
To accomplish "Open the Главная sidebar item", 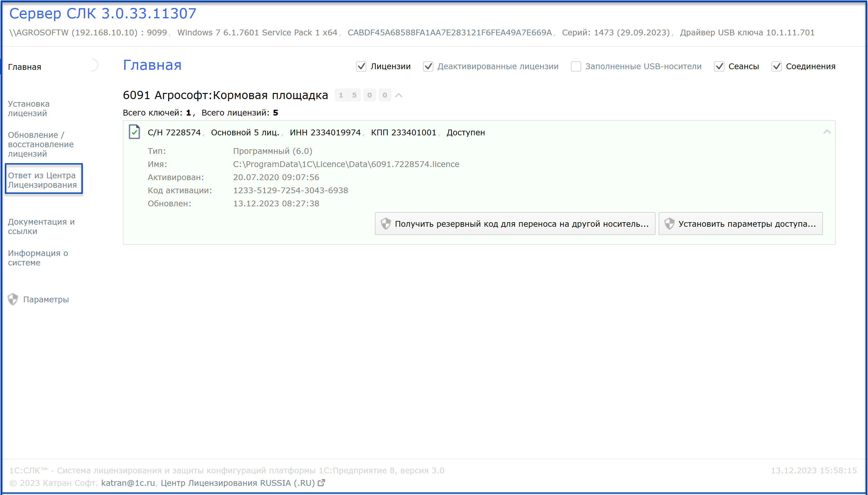I will click(24, 67).
